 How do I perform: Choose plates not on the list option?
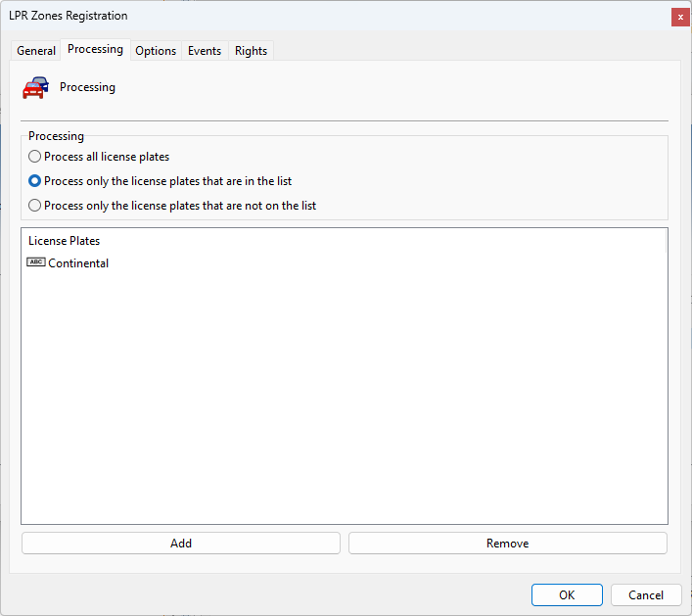coord(172,206)
